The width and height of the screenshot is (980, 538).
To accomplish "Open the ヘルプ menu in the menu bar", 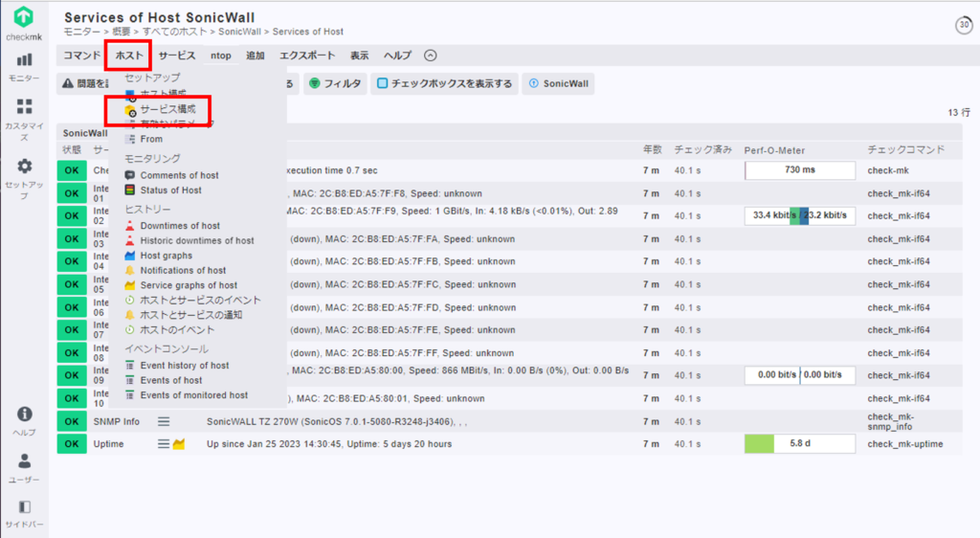I will coord(397,56).
